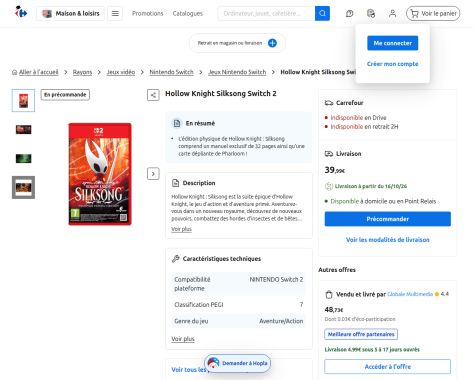Click the Carrefour drive truck icon
The image size is (475, 380).
pyautogui.click(x=329, y=103)
